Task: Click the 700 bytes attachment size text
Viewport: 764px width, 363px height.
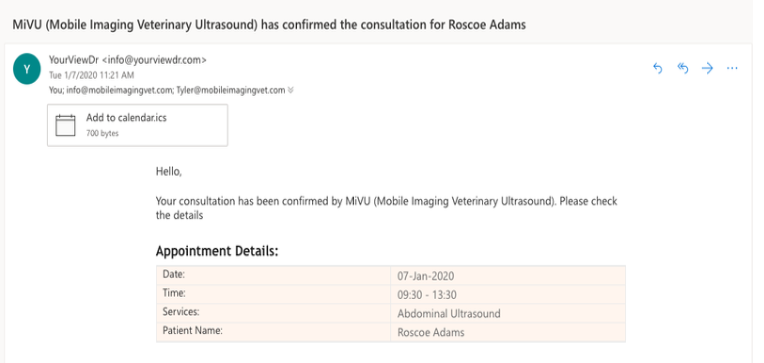Action: pyautogui.click(x=102, y=133)
